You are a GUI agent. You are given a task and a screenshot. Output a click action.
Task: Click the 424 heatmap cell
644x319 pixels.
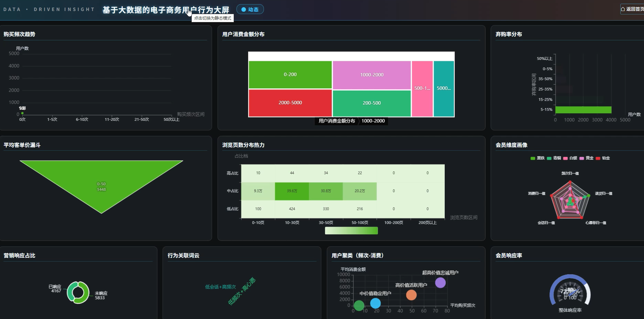(292, 209)
